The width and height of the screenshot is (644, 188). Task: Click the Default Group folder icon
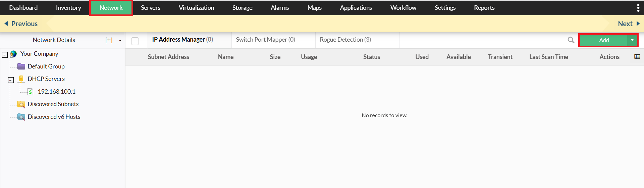coord(21,66)
